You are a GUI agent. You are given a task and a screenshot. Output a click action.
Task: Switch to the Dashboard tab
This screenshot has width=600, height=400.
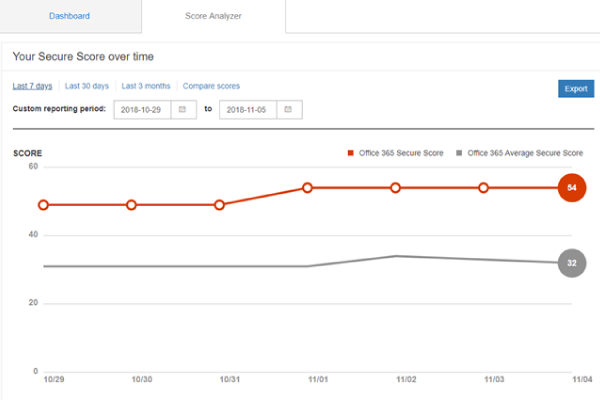(70, 16)
